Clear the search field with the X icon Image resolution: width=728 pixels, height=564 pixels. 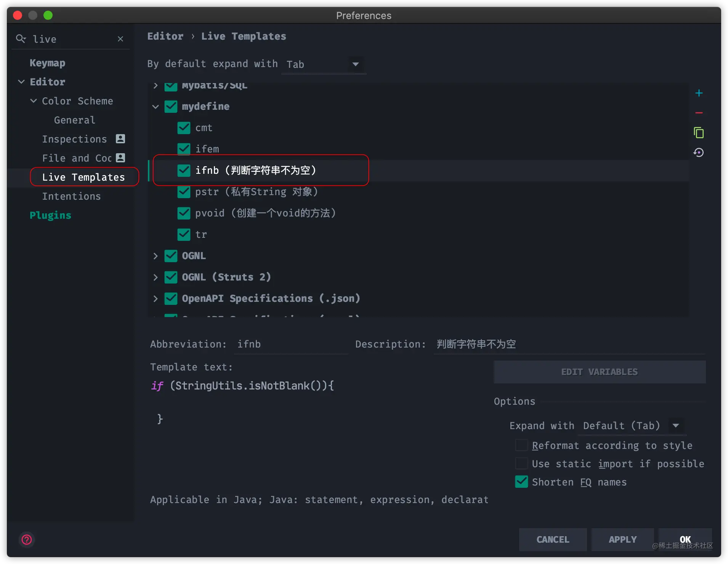tap(120, 39)
